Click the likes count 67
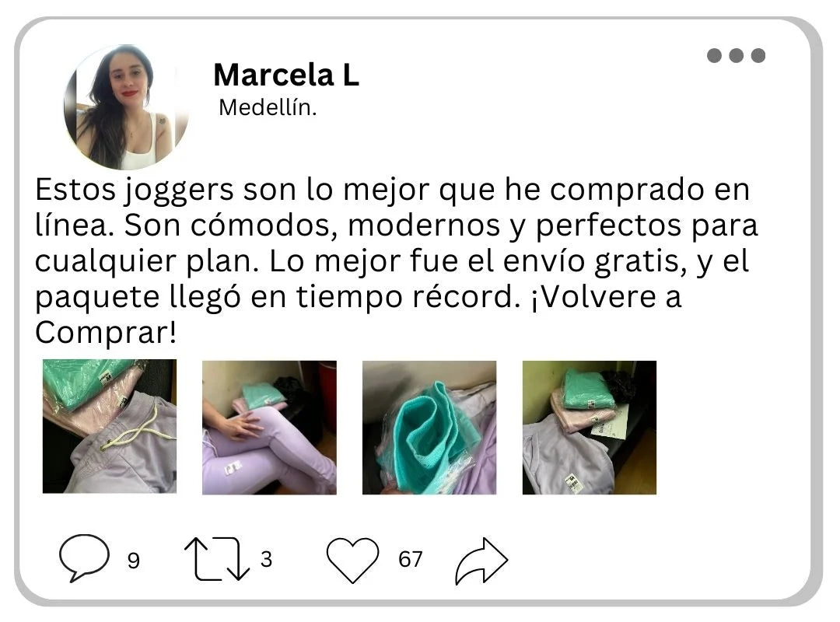The height and width of the screenshot is (622, 840). [x=411, y=559]
